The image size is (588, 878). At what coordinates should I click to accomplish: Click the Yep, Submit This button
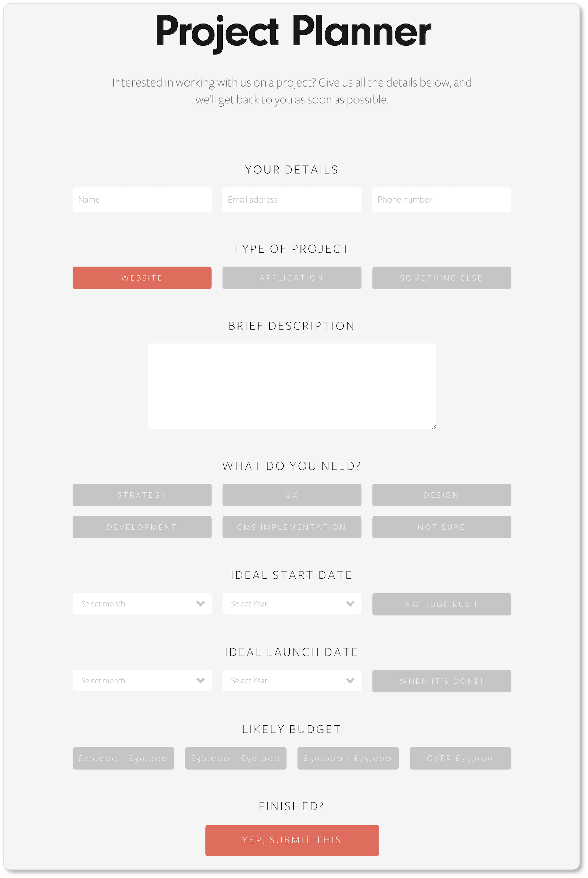tap(291, 840)
